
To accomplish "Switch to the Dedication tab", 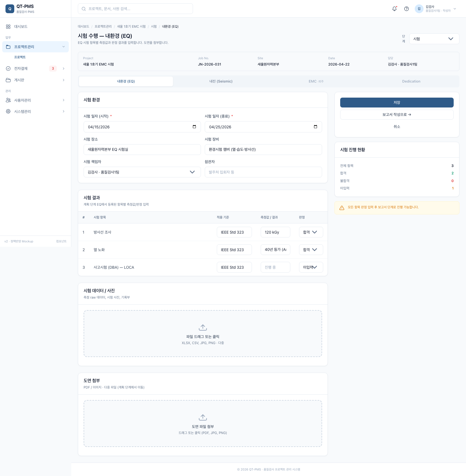I will (x=411, y=81).
